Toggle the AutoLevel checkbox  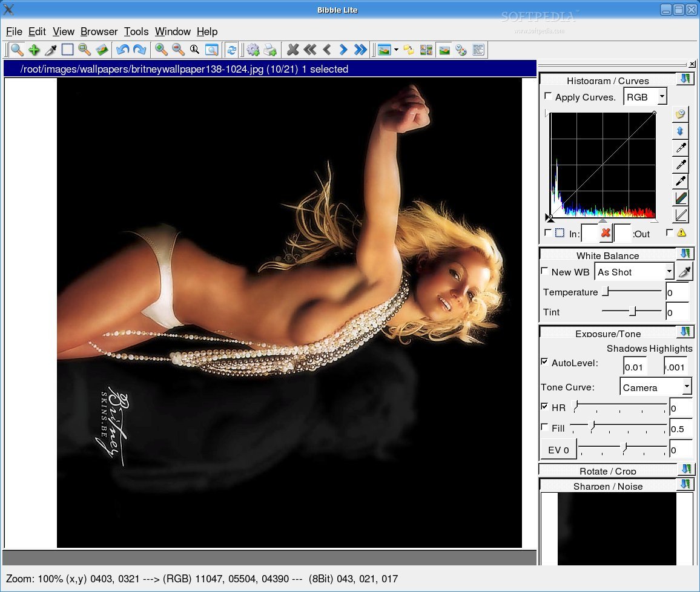(544, 362)
